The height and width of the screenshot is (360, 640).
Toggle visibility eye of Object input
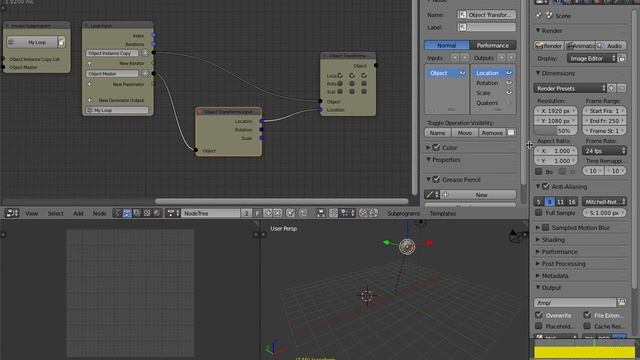(462, 73)
